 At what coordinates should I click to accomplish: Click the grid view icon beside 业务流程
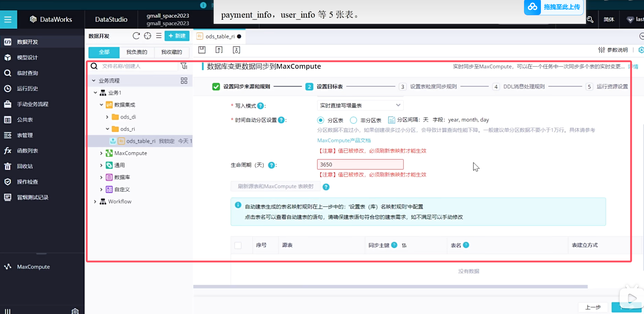(184, 81)
